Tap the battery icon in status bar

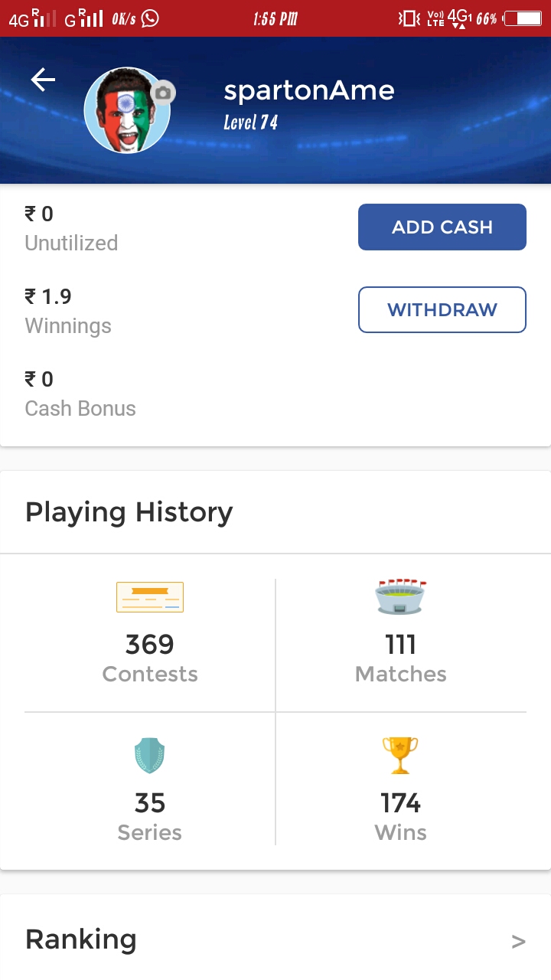point(523,18)
